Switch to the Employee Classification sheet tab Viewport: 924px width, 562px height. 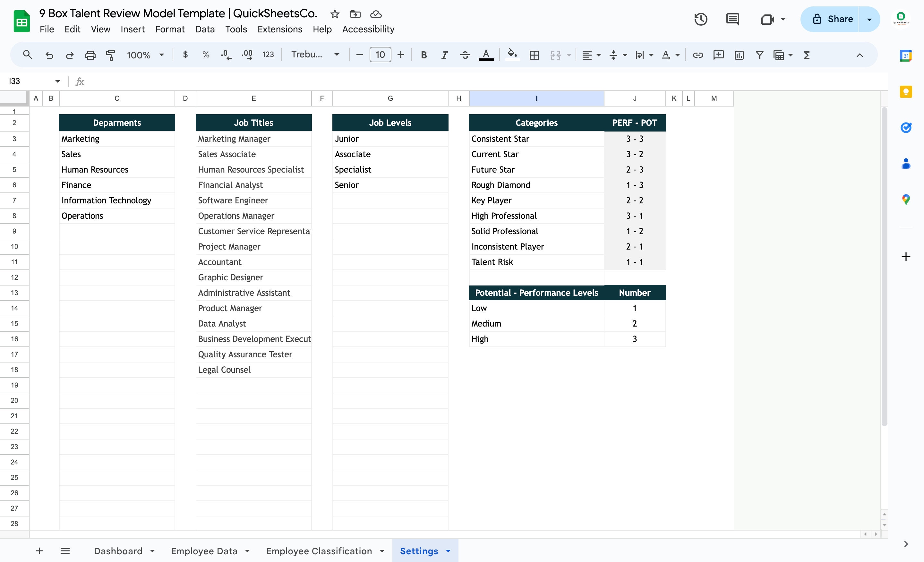319,551
